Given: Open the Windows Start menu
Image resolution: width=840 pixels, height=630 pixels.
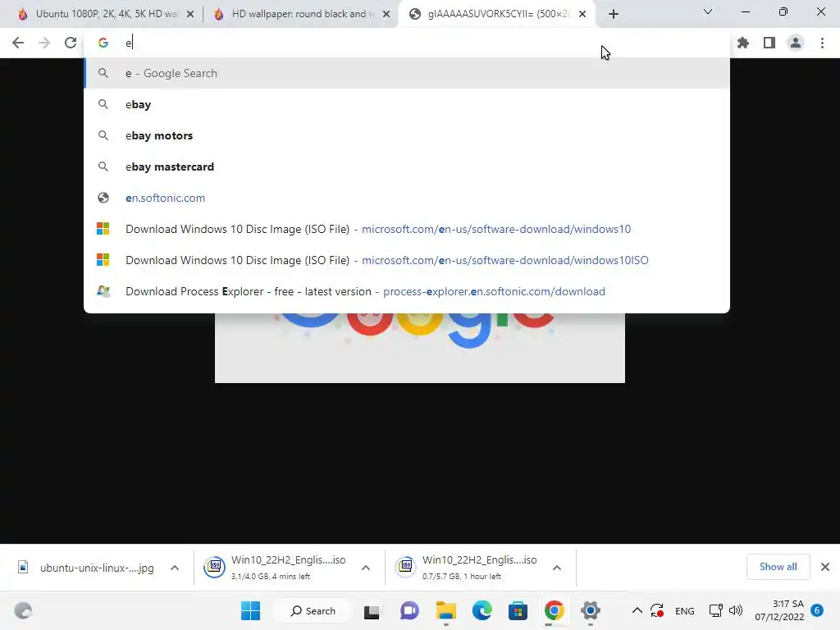Looking at the screenshot, I should 250,610.
